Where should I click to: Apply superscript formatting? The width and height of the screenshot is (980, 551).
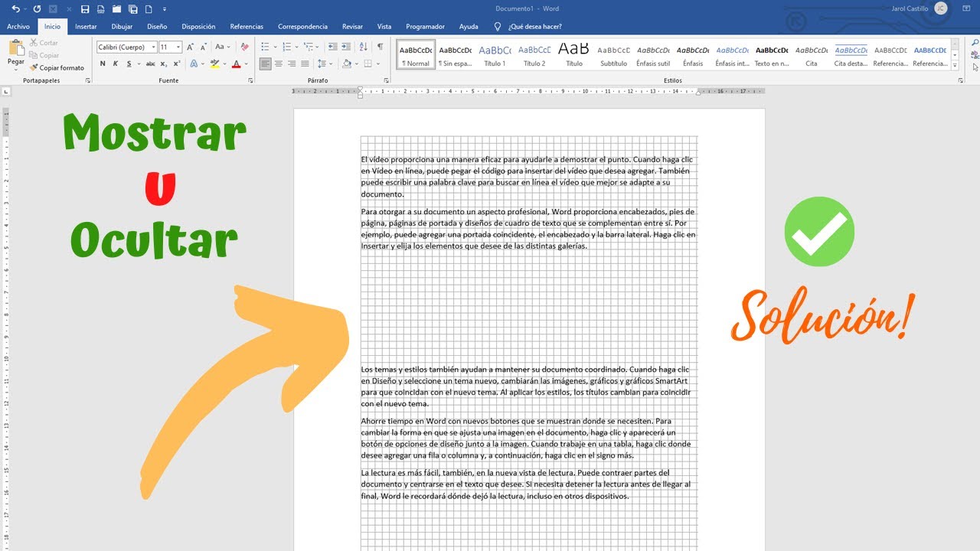[x=177, y=64]
